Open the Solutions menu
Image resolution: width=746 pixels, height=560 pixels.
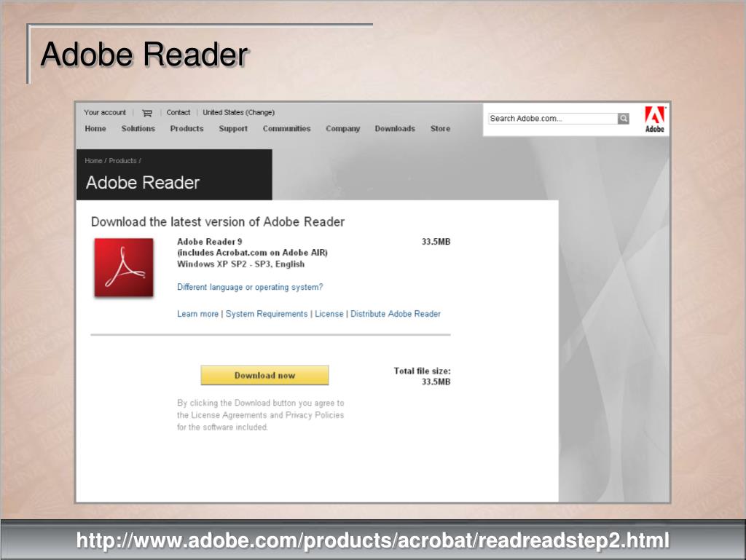pyautogui.click(x=138, y=129)
